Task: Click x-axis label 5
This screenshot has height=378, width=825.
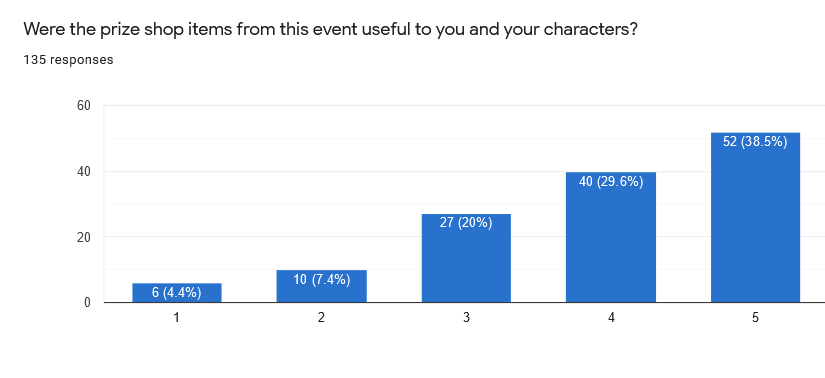Action: [756, 318]
